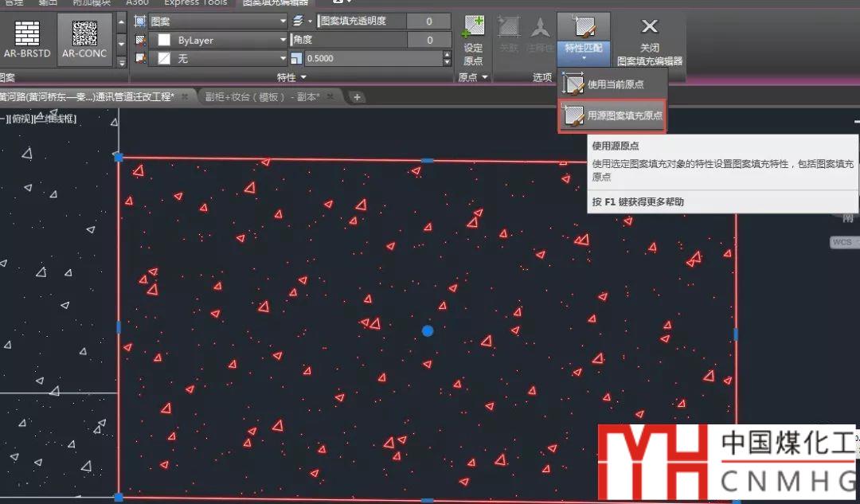The image size is (860, 504).
Task: Click the blue center grip of the hatch
Action: pyautogui.click(x=428, y=330)
